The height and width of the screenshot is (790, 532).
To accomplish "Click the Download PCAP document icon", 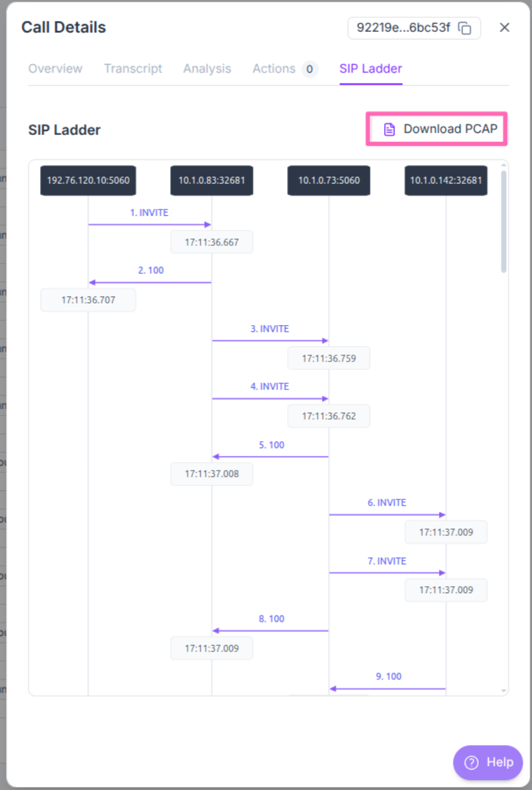I will coord(389,130).
